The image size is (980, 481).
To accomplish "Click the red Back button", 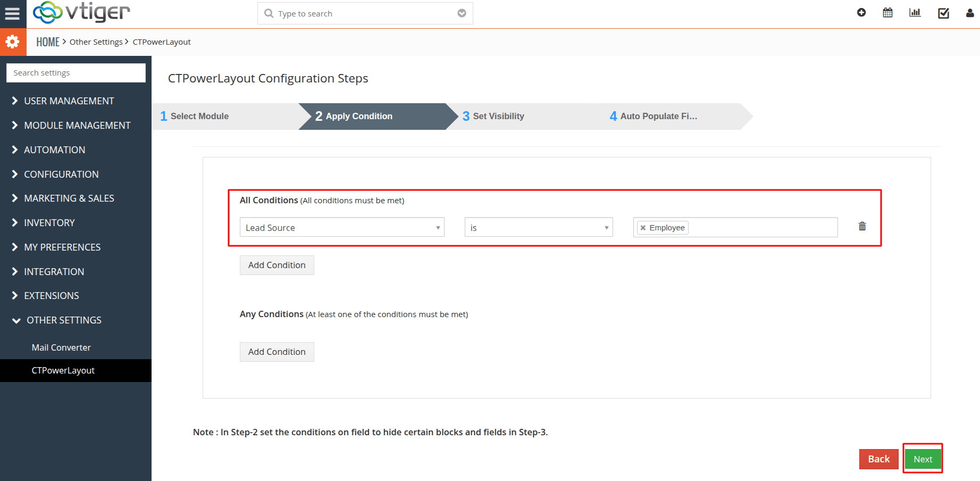I will click(878, 459).
